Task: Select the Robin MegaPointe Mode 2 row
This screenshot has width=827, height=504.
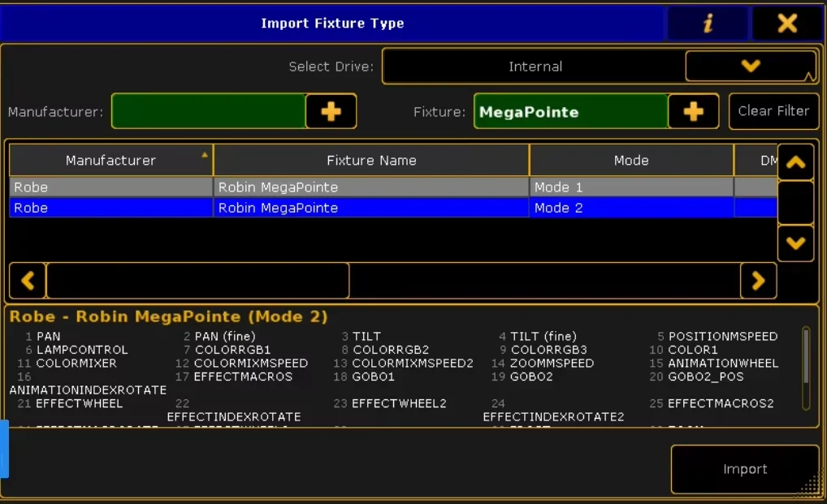Action: click(371, 209)
